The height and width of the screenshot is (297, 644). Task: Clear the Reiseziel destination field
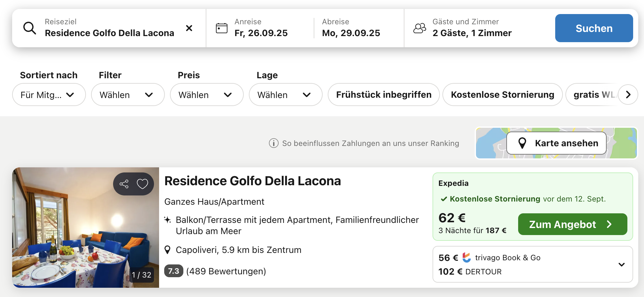(189, 28)
